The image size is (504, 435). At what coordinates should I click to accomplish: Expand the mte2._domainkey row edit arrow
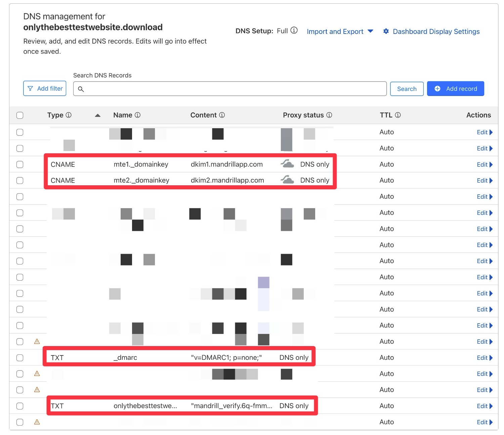[491, 181]
